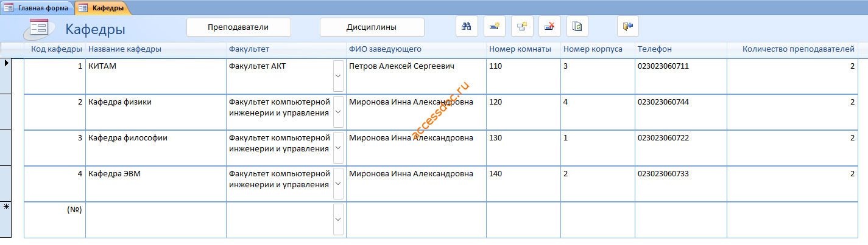Click the Refresh all data icon
868x245 pixels.
tap(577, 27)
